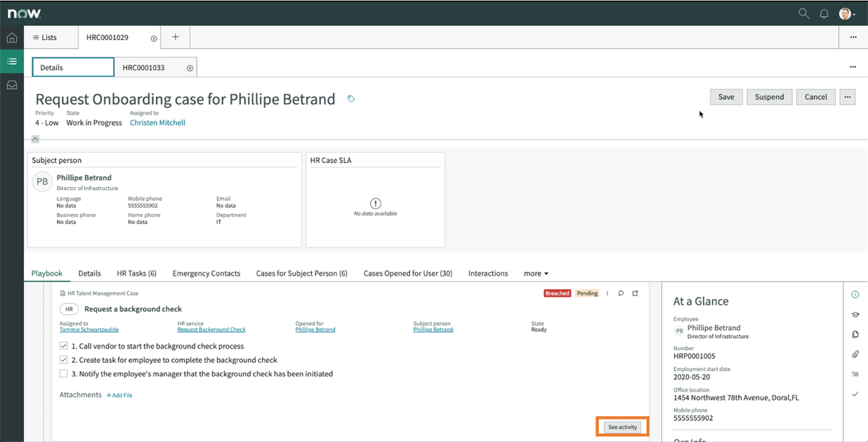Open the notifications bell
This screenshot has width=868, height=442.
824,13
